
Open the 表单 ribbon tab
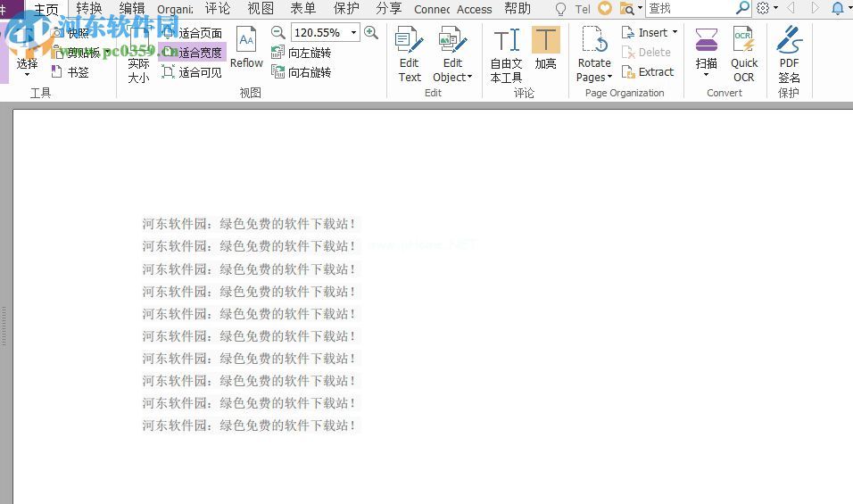click(x=303, y=9)
